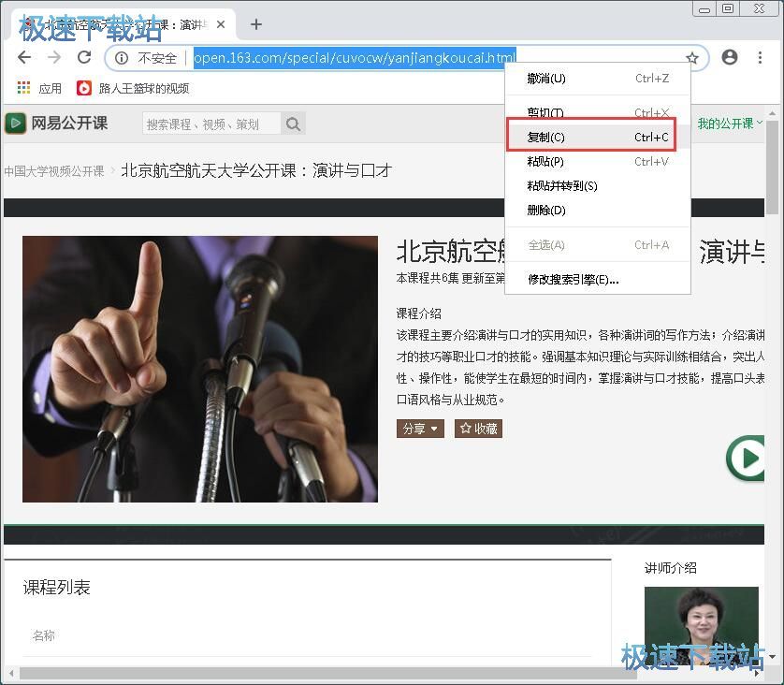Open the 中国大学视频公开课 breadcrumb link
Viewport: 784px width, 685px height.
[x=58, y=171]
